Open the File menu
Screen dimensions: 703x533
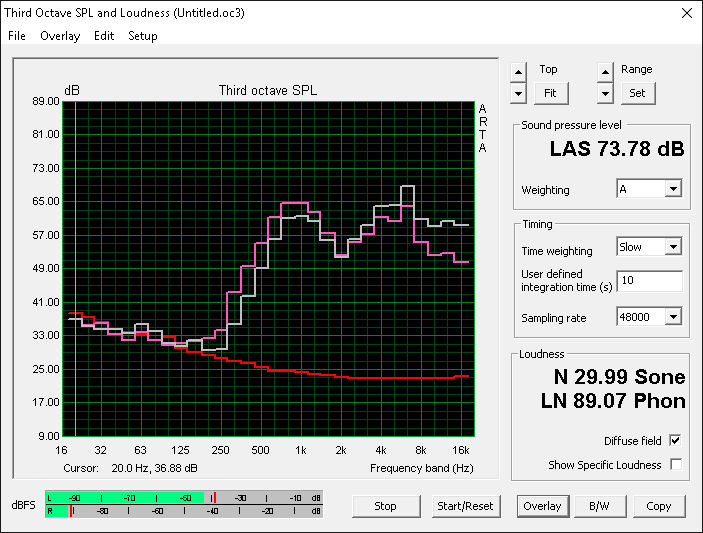(x=17, y=36)
